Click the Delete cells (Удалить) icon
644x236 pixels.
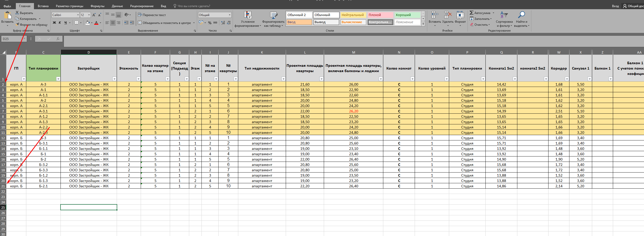pos(448,15)
